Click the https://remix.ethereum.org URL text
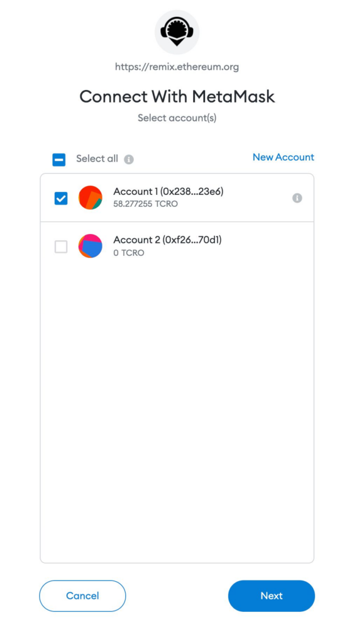The height and width of the screenshot is (644, 364). click(x=177, y=67)
